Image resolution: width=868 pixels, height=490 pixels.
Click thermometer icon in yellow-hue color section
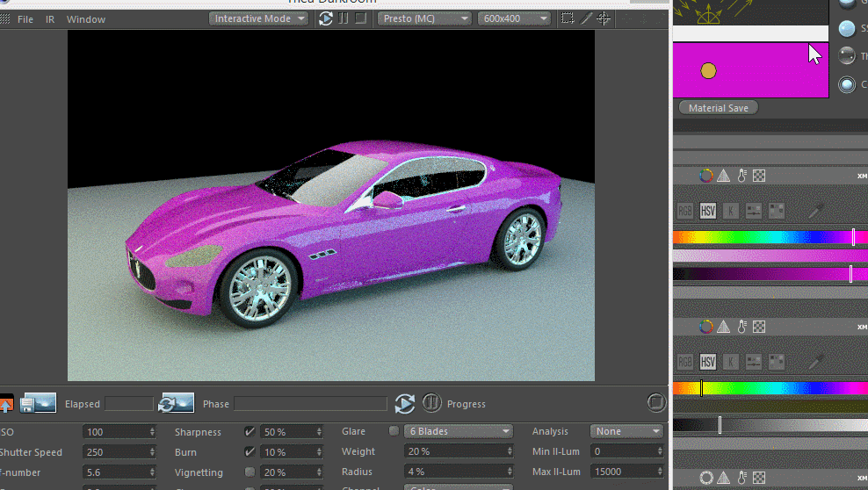[741, 327]
